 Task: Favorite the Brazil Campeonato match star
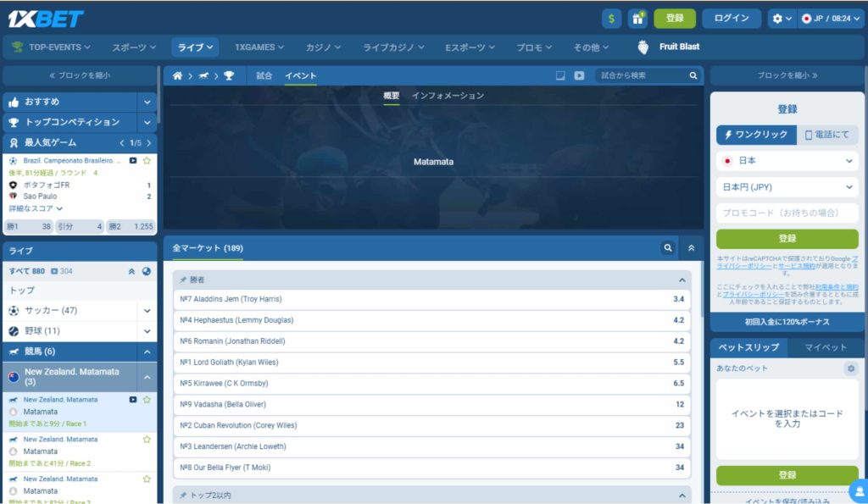point(147,160)
